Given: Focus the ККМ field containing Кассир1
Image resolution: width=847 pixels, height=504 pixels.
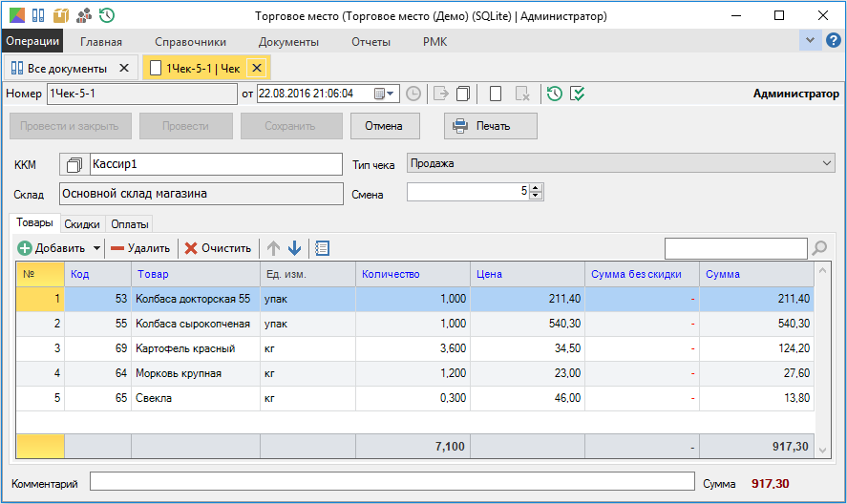Looking at the screenshot, I should (x=216, y=164).
